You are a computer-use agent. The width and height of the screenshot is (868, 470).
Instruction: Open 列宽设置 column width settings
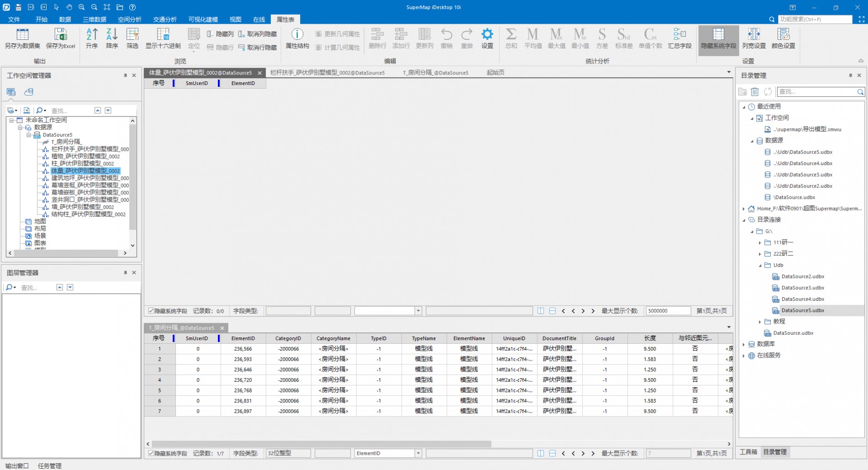click(x=754, y=38)
